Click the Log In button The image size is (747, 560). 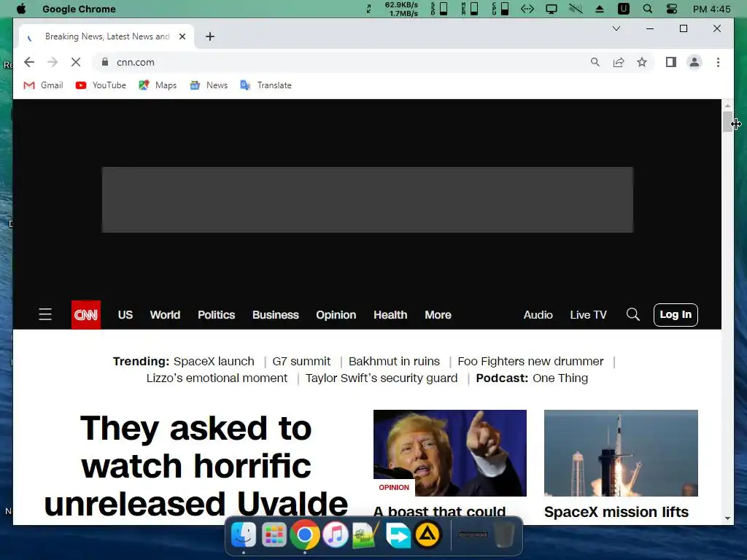coord(676,315)
